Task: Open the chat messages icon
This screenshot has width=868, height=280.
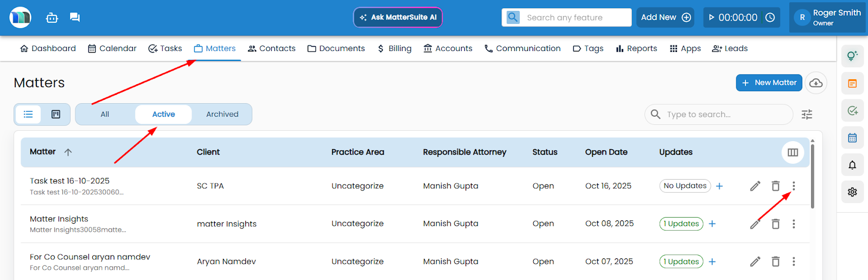Action: [x=75, y=18]
